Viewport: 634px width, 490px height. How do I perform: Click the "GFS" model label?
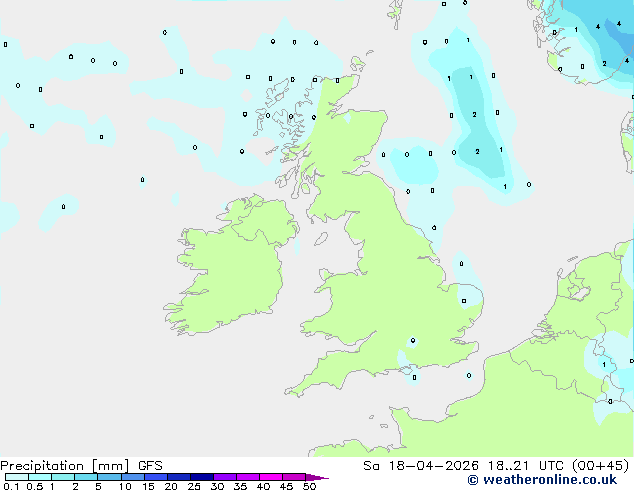click(150, 466)
